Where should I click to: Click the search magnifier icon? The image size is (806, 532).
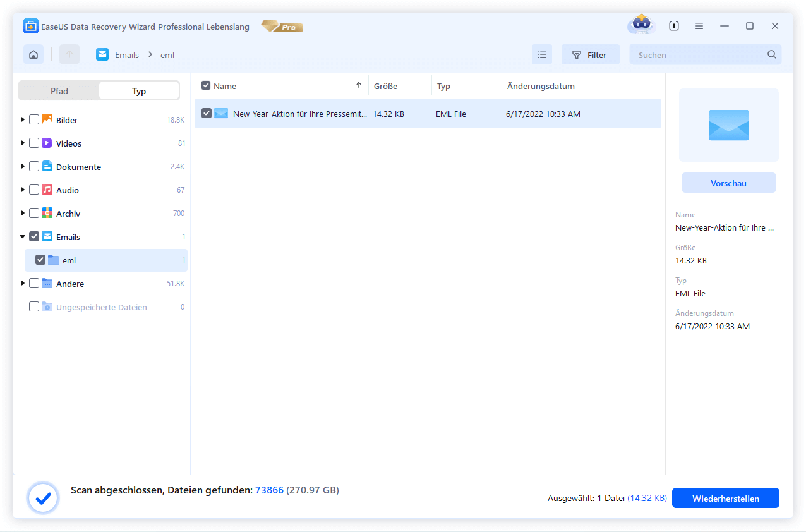pyautogui.click(x=771, y=54)
